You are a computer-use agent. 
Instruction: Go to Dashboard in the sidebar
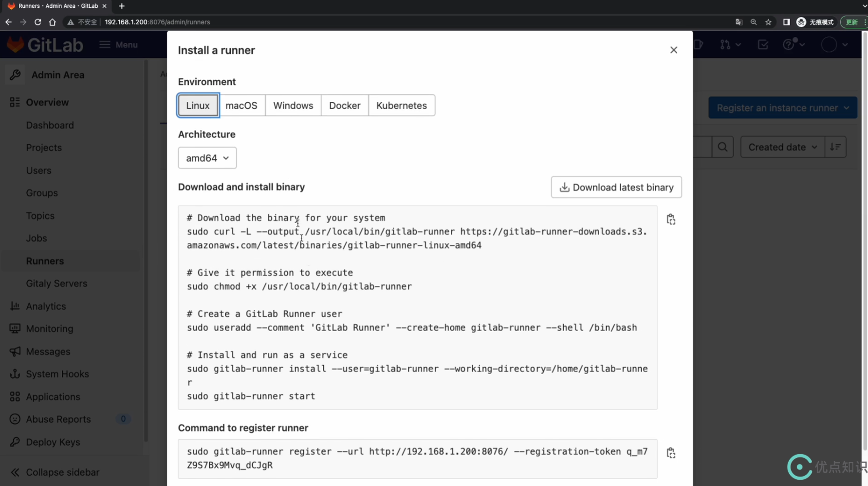[x=50, y=125]
